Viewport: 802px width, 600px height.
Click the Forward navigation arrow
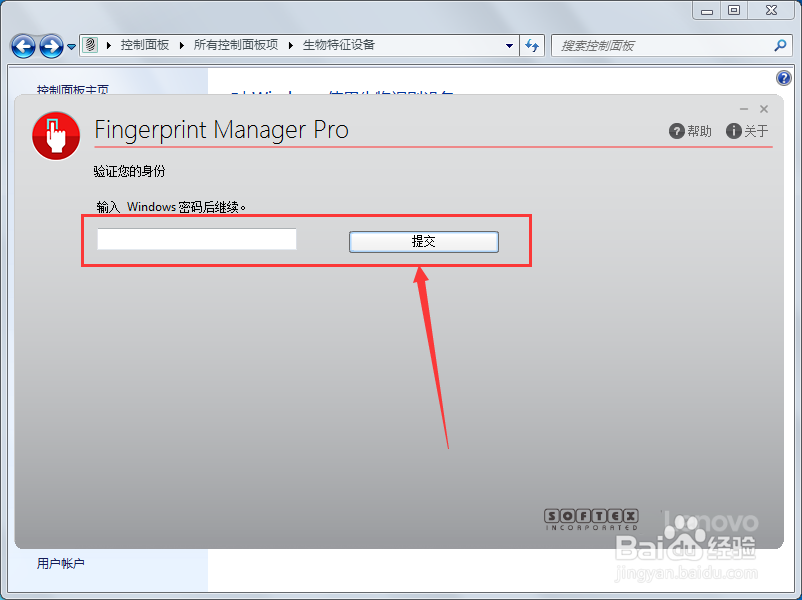pos(51,47)
